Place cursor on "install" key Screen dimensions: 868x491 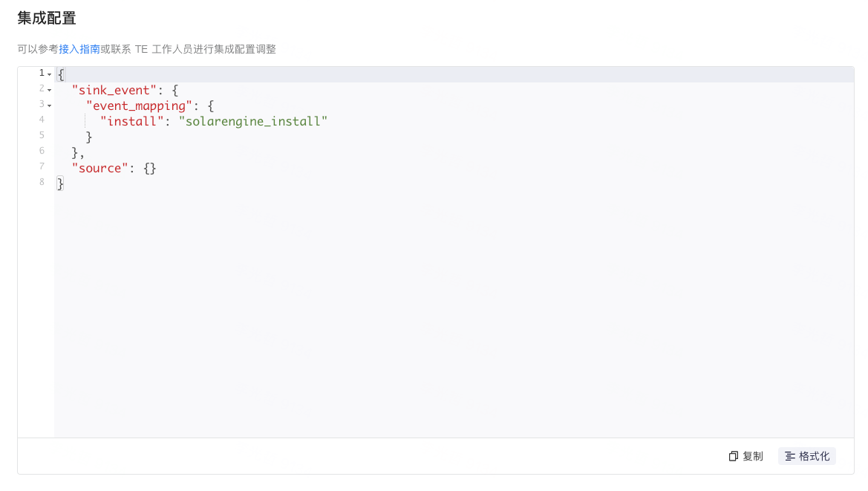click(131, 121)
